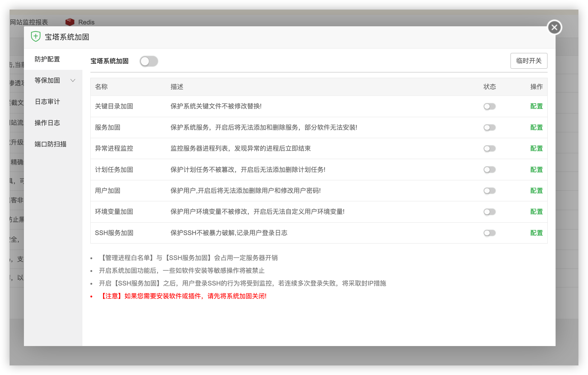This screenshot has height=375, width=588.
Task: Click description 保护系统关键文件不被修改替换!
Action: [x=216, y=106]
